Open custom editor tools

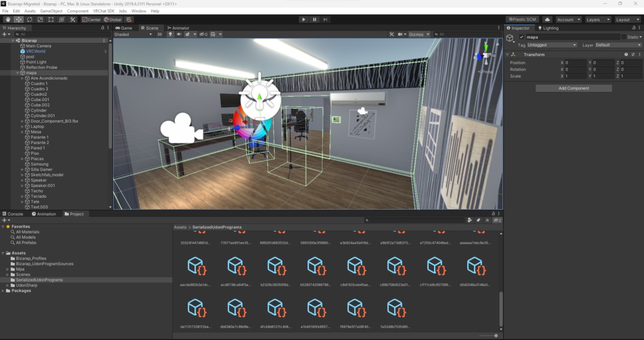72,20
